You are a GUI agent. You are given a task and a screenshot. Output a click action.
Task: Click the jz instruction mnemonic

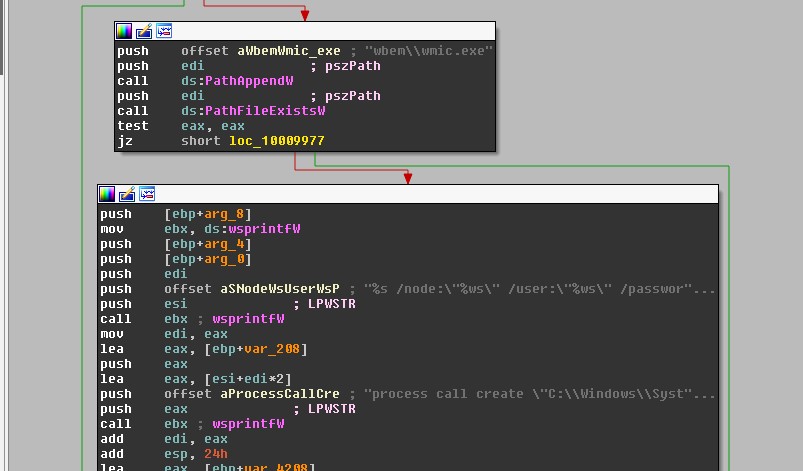[x=124, y=141]
